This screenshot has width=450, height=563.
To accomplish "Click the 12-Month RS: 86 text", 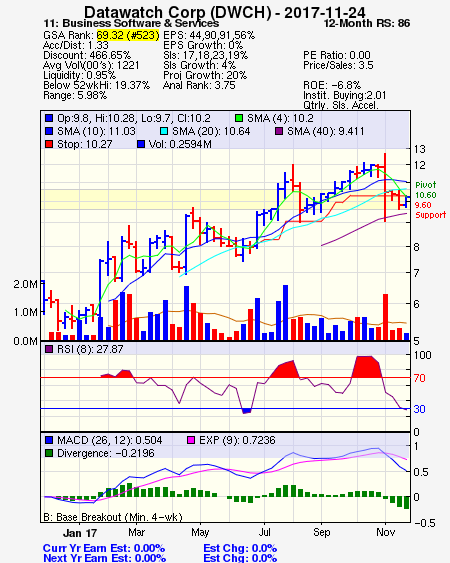I will point(367,23).
